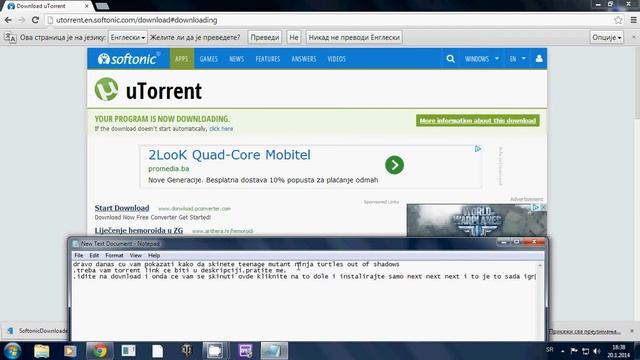Open the Опције dropdown in the translate bar
Screen dimensions: 640x360
[607, 37]
